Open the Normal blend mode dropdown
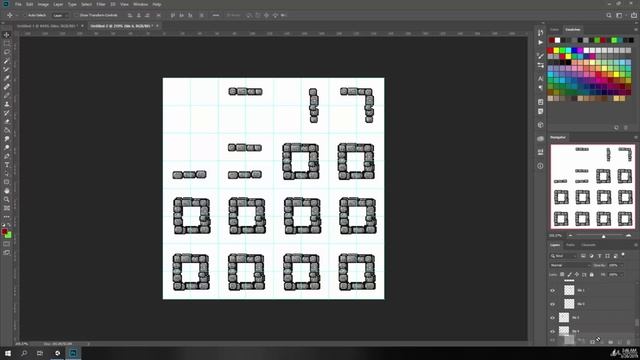The image size is (640, 360). click(x=570, y=265)
